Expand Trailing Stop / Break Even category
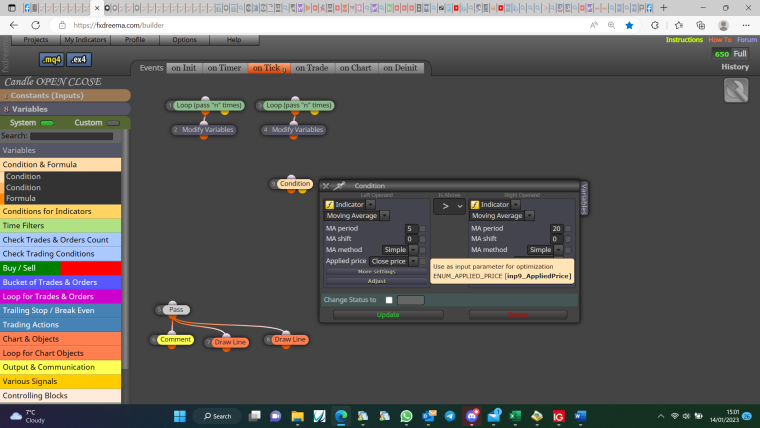Viewport: 760px width, 428px height. pos(61,310)
